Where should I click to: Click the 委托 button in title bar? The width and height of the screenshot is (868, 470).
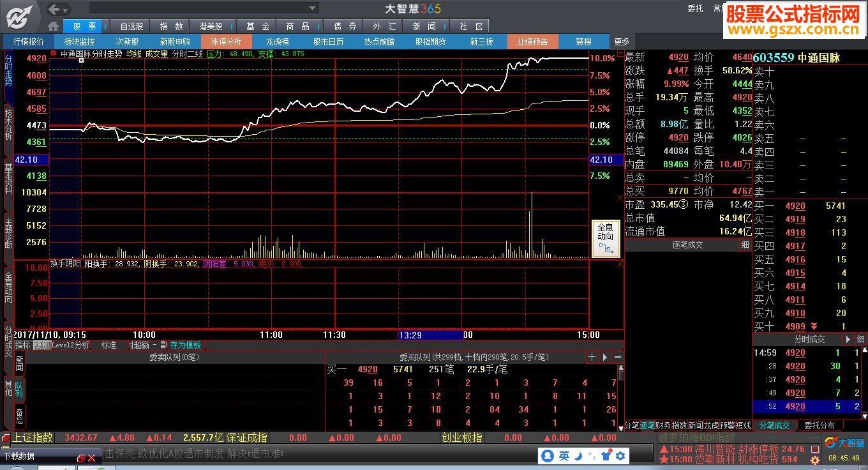pyautogui.click(x=695, y=8)
